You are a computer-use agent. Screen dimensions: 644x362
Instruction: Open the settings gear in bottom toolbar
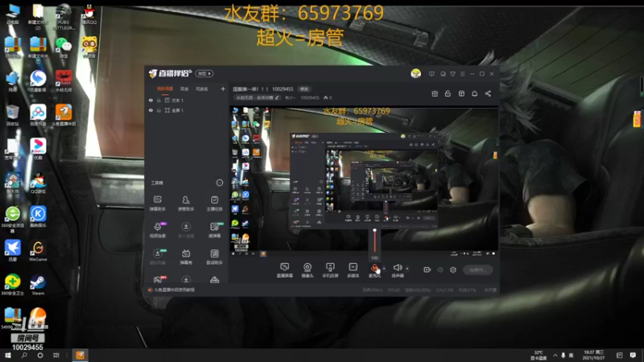click(x=453, y=269)
